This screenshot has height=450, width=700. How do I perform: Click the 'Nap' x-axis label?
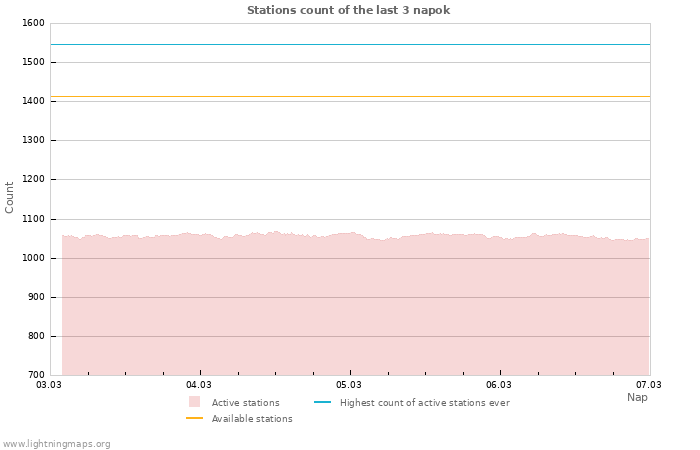pyautogui.click(x=637, y=397)
